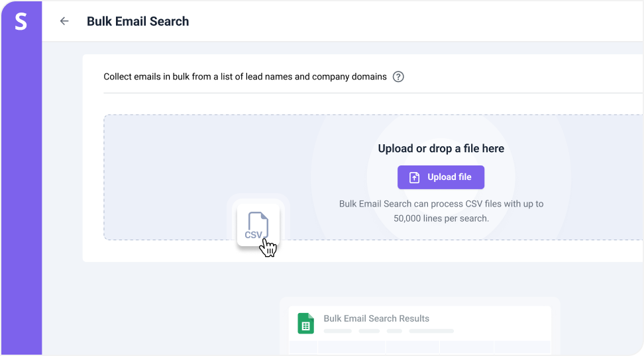Click the empty purple sidebar below the logo
The width and height of the screenshot is (644, 356).
[x=21, y=199]
